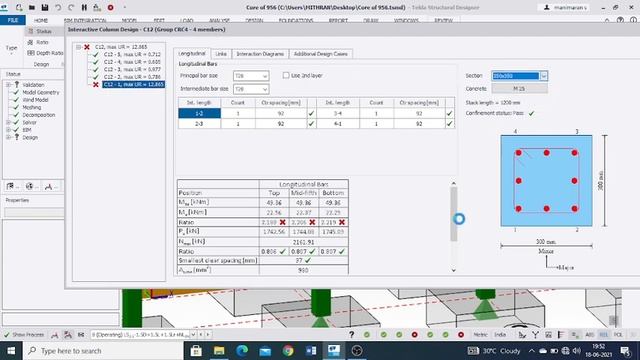Select the Status icon in the ribbon
Image resolution: width=640 pixels, height=360 pixels.
31,31
